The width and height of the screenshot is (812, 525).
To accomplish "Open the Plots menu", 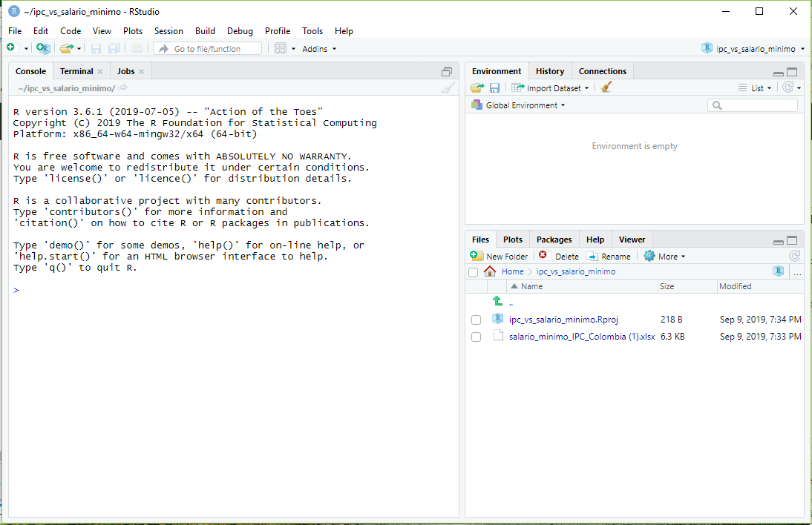I will 133,31.
